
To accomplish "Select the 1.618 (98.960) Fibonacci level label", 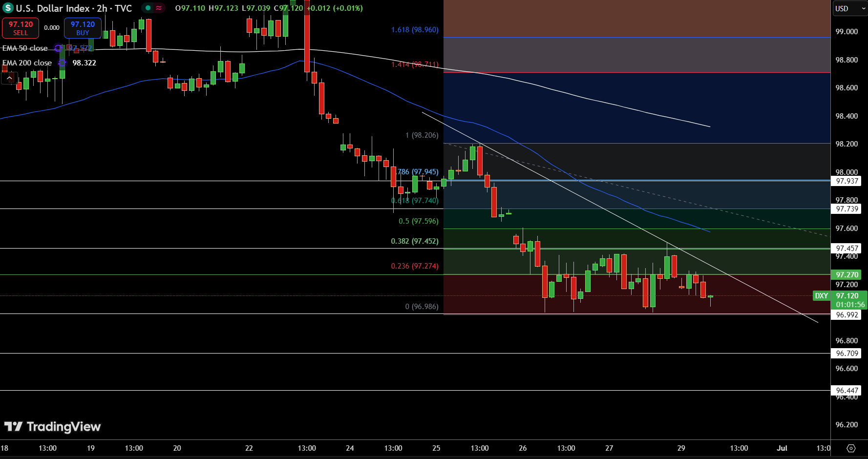I will coord(415,30).
